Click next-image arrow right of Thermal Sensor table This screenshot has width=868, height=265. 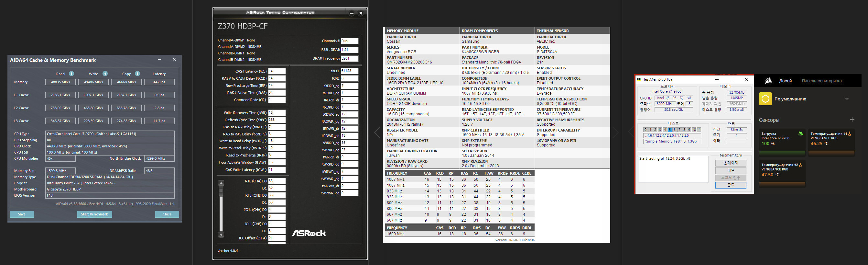pos(616,132)
